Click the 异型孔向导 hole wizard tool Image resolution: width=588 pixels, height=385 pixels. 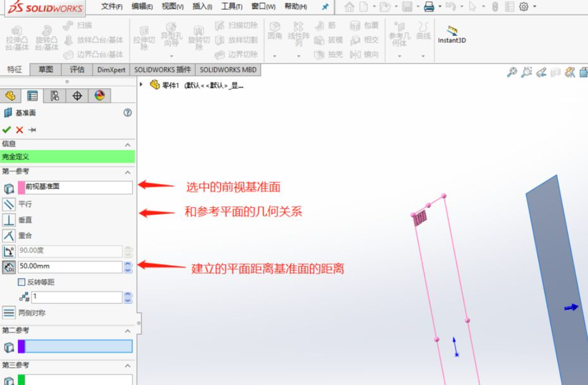pos(171,35)
